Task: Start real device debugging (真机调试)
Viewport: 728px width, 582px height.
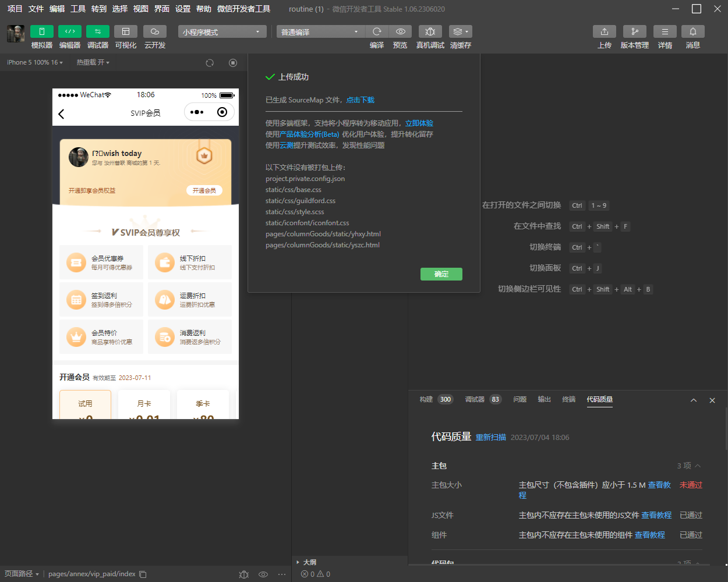Action: pos(430,31)
